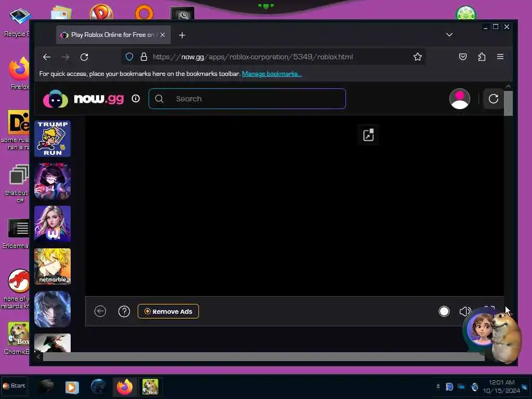Click the taskbar clock showing 12:01 AM

[501, 387]
